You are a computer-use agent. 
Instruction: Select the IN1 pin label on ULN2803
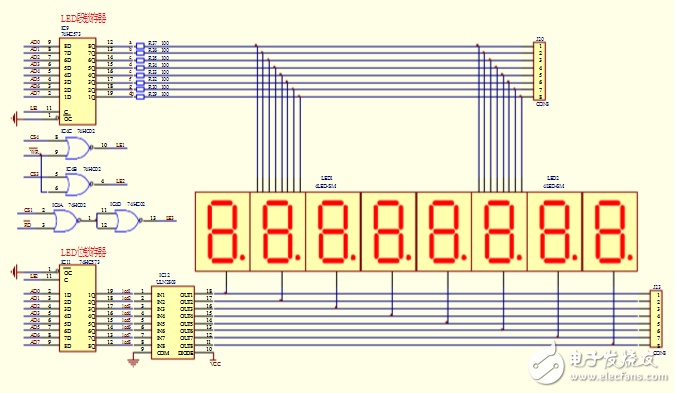(x=160, y=295)
